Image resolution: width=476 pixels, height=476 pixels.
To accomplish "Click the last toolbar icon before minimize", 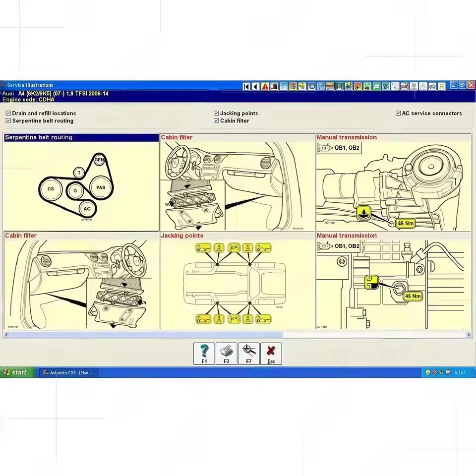I will coord(442,86).
